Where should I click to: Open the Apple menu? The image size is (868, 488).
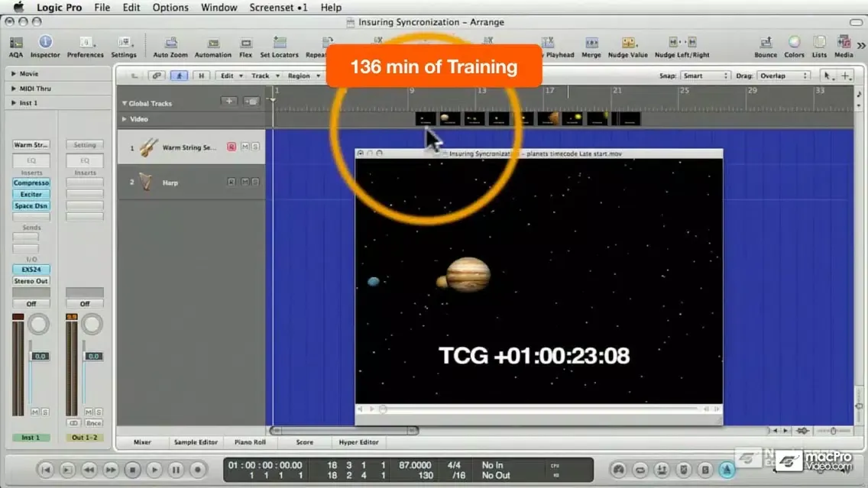18,7
